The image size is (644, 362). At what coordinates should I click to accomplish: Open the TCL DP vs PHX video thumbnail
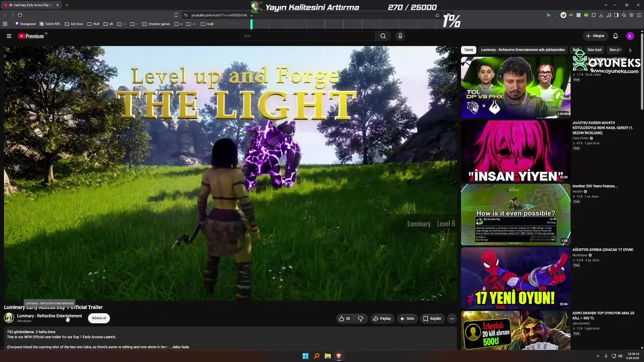(x=516, y=87)
